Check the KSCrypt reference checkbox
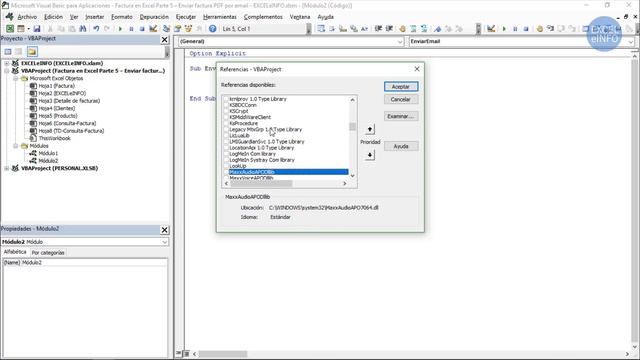The image size is (640, 360). 226,111
